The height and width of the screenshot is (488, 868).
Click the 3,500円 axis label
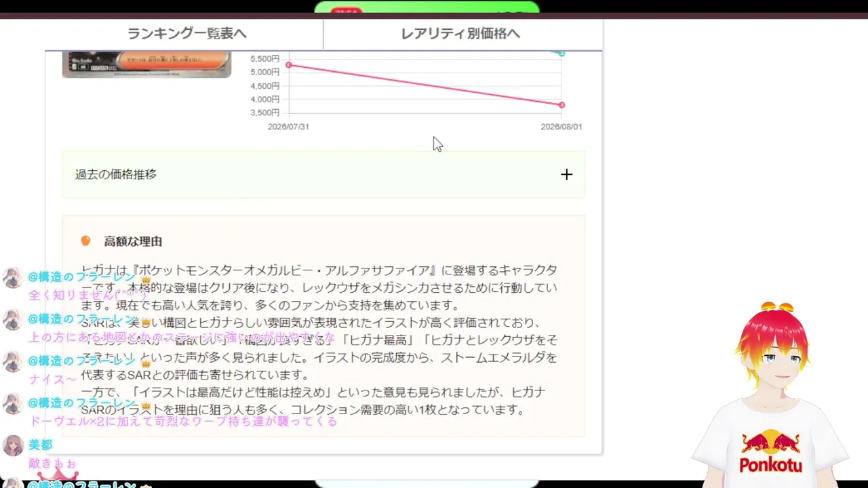coord(264,113)
